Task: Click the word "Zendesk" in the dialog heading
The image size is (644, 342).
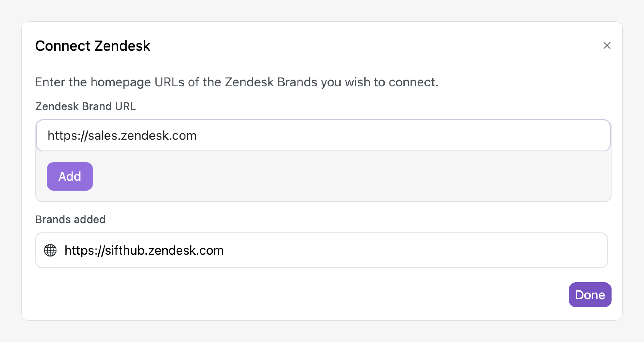Action: pyautogui.click(x=122, y=46)
